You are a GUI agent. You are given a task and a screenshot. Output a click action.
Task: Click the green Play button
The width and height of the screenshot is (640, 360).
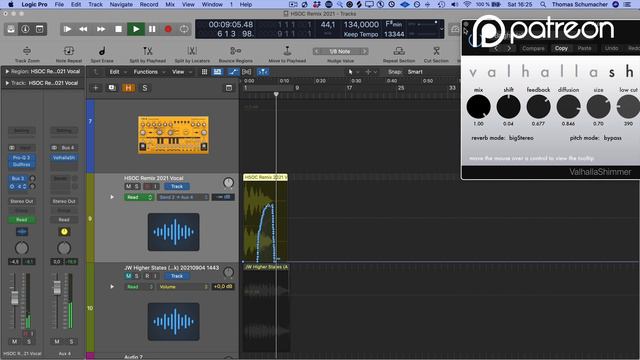tap(136, 29)
